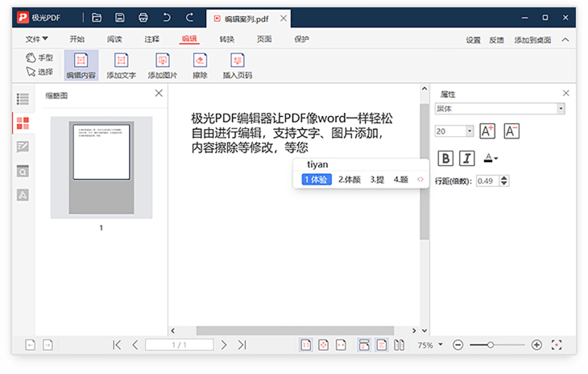
Task: Switch to the 保护 tab
Action: (301, 39)
